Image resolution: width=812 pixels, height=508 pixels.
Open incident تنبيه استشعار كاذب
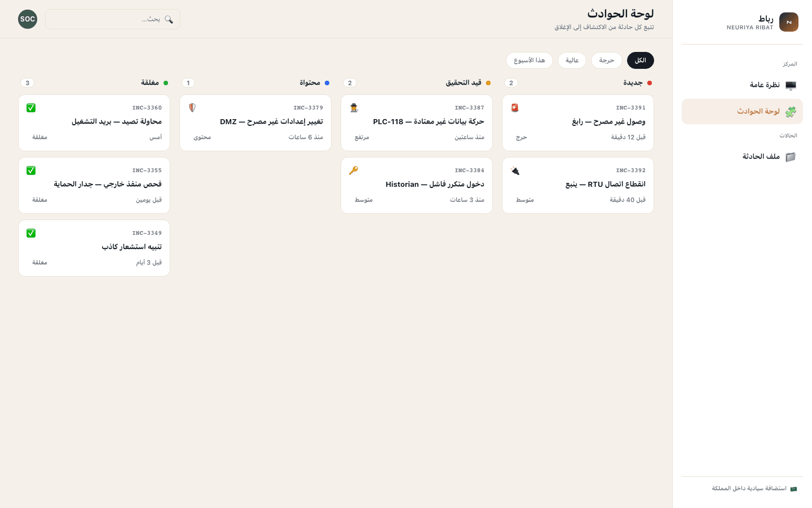tap(94, 248)
